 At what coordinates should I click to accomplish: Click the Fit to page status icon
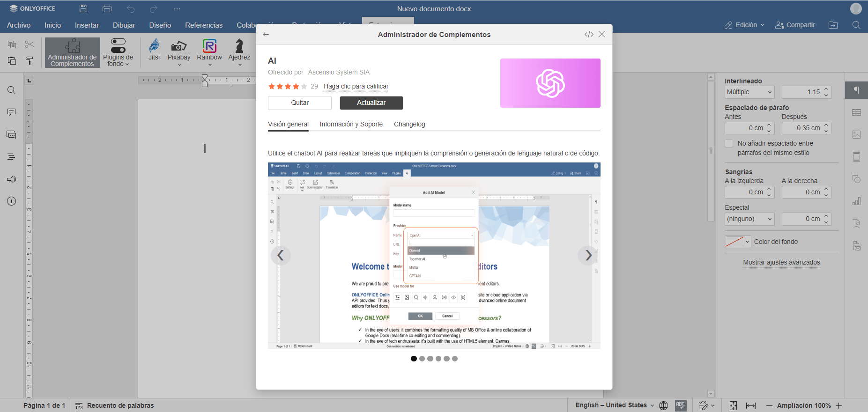[734, 405]
